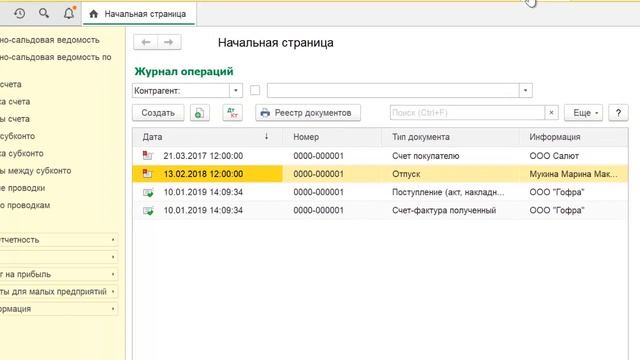Click the Поиск (Ctrl+F) search field

467,113
